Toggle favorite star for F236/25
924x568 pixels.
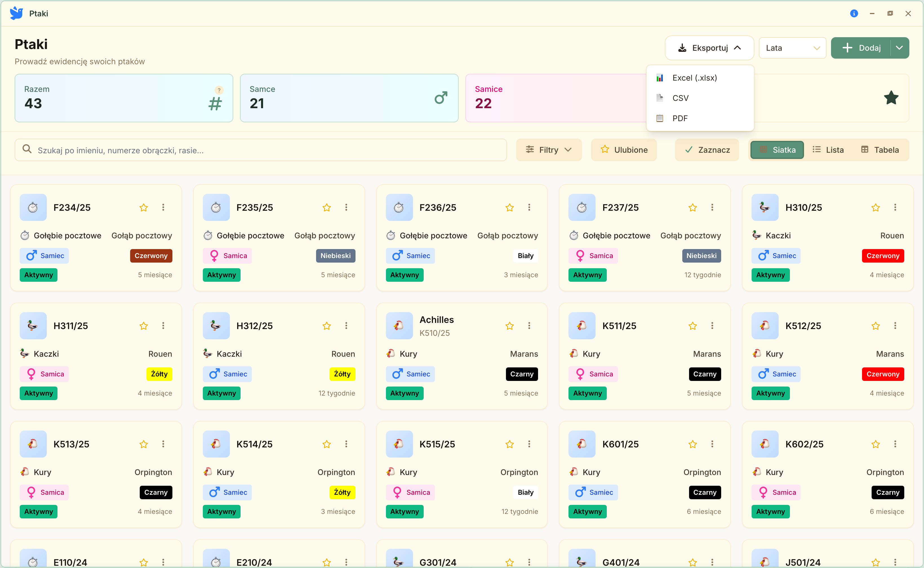point(509,207)
